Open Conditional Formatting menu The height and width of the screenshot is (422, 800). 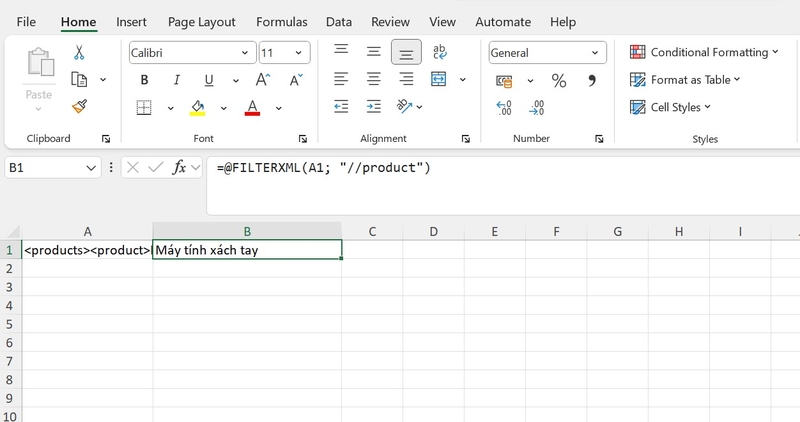click(704, 52)
